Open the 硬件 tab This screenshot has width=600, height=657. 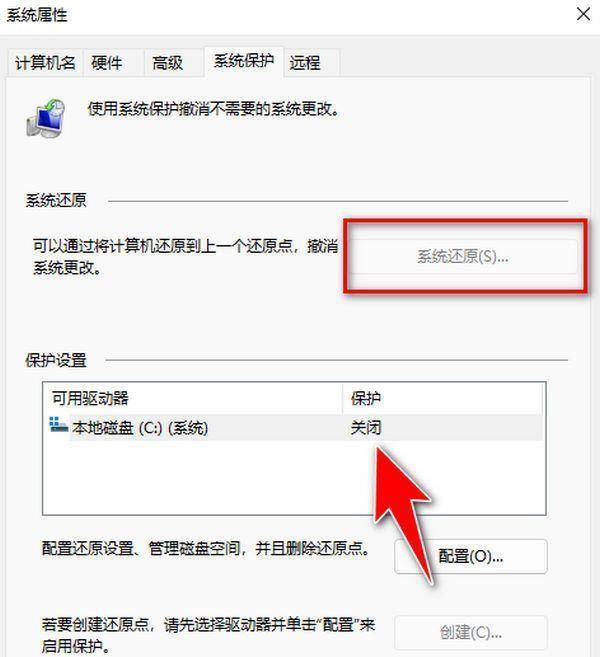tap(107, 63)
